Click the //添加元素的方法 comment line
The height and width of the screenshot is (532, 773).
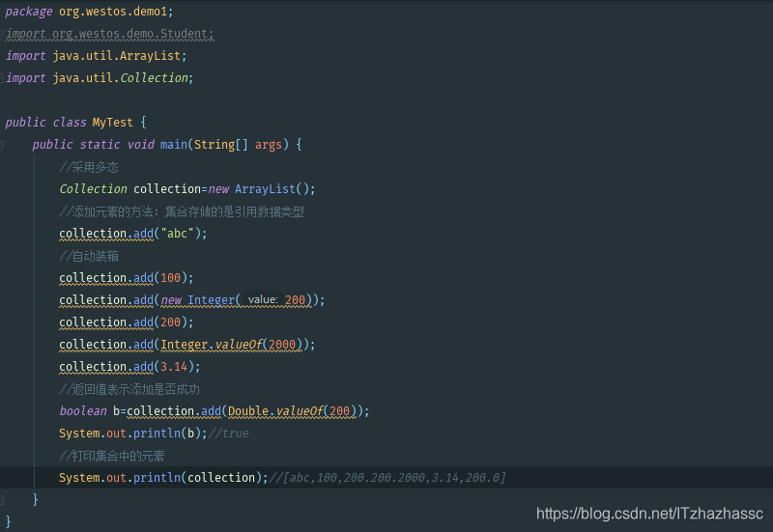coord(182,211)
